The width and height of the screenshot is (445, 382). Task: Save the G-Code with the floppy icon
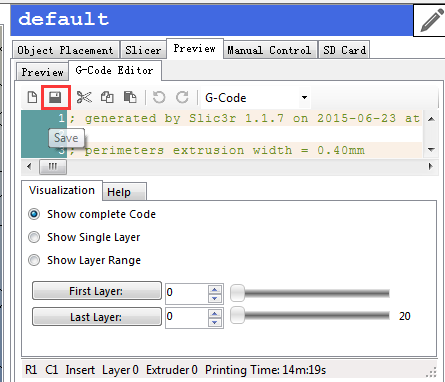tap(55, 97)
